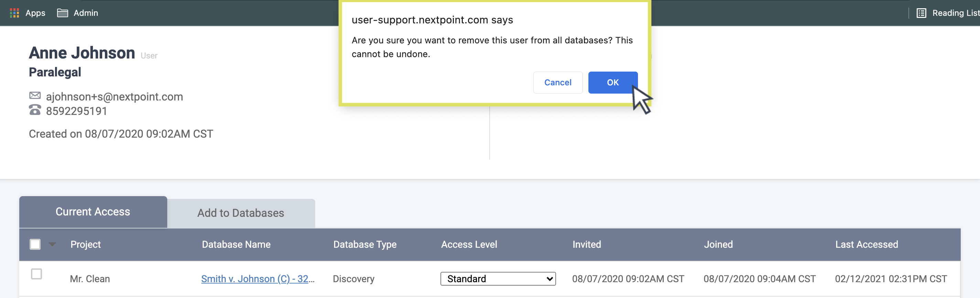Tick the select-all checkbox in table header
Viewport: 980px width, 298px height.
35,244
